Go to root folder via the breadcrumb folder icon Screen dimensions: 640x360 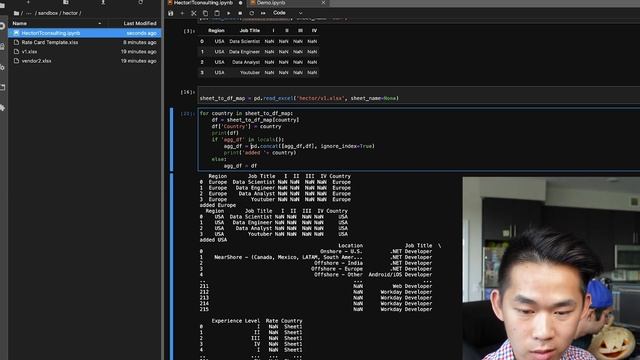click(16, 13)
